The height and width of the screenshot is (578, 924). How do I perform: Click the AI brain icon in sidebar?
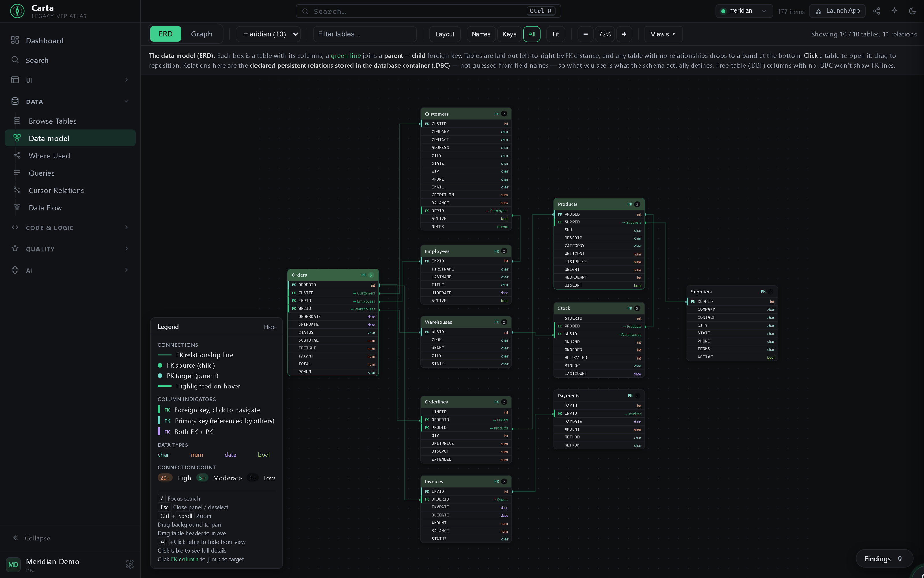coord(15,270)
